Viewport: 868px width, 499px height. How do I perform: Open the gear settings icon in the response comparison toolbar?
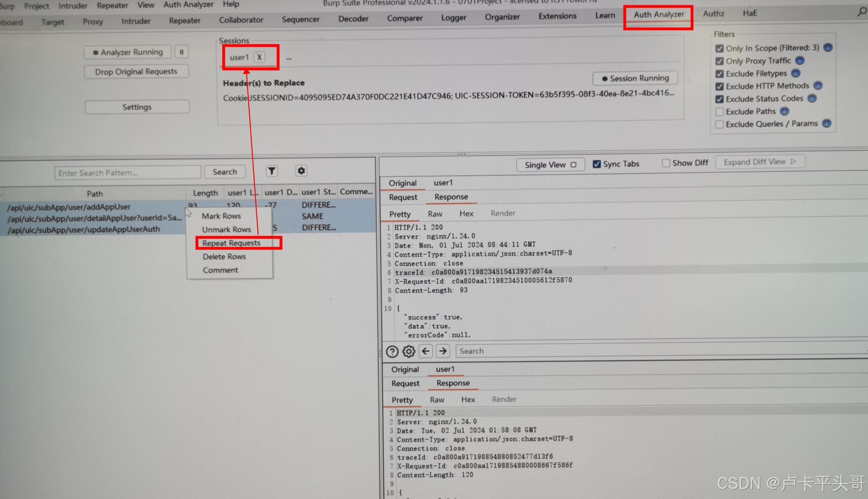coord(409,351)
